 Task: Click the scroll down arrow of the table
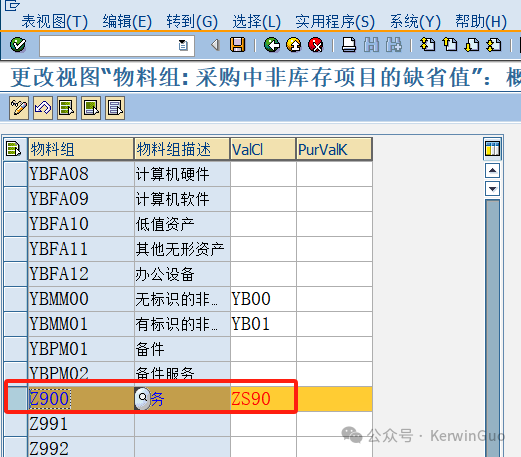tap(492, 189)
